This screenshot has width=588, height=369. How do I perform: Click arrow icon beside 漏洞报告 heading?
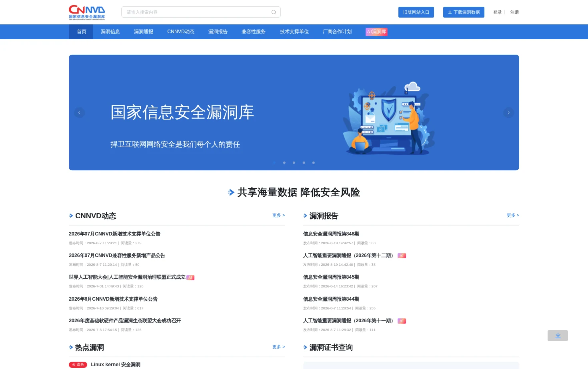(x=306, y=216)
